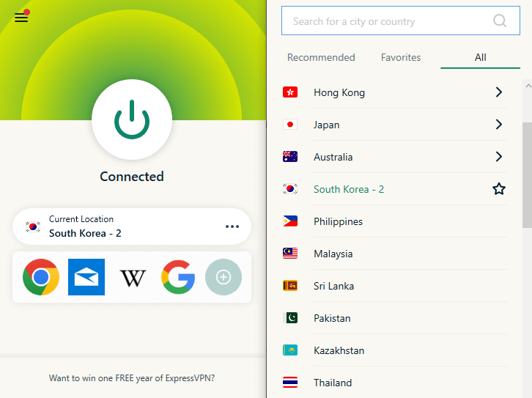Click the Australia flag icon
Image resolution: width=532 pixels, height=398 pixels.
point(290,156)
